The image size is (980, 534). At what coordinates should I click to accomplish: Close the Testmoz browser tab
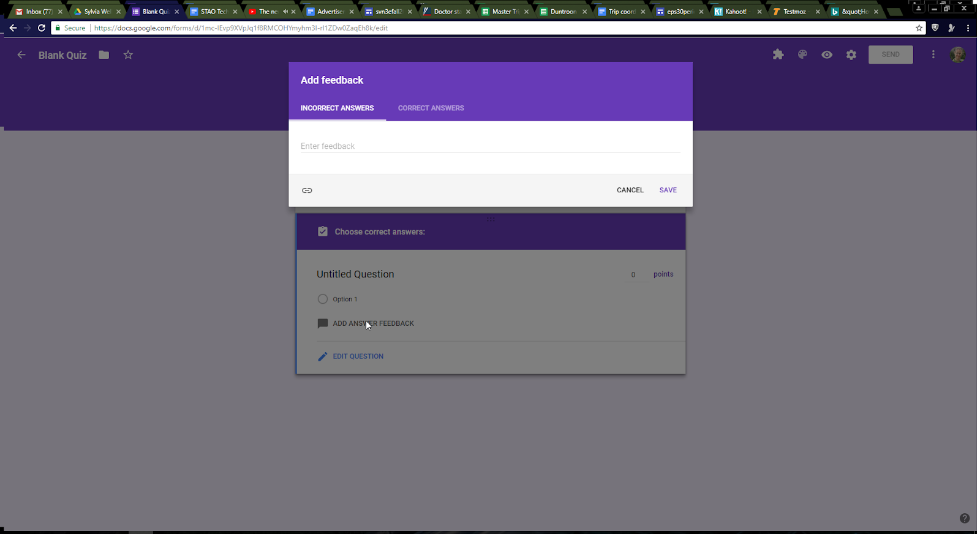tap(818, 12)
